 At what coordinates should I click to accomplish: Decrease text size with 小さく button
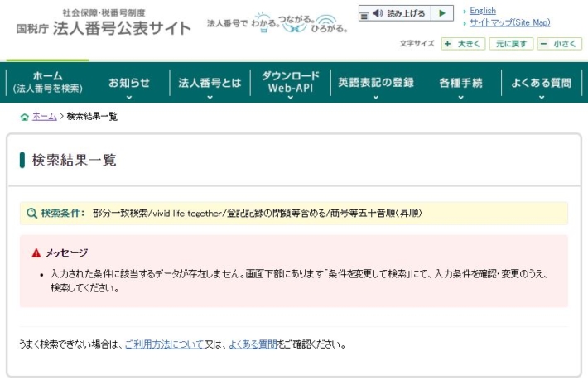(x=559, y=44)
